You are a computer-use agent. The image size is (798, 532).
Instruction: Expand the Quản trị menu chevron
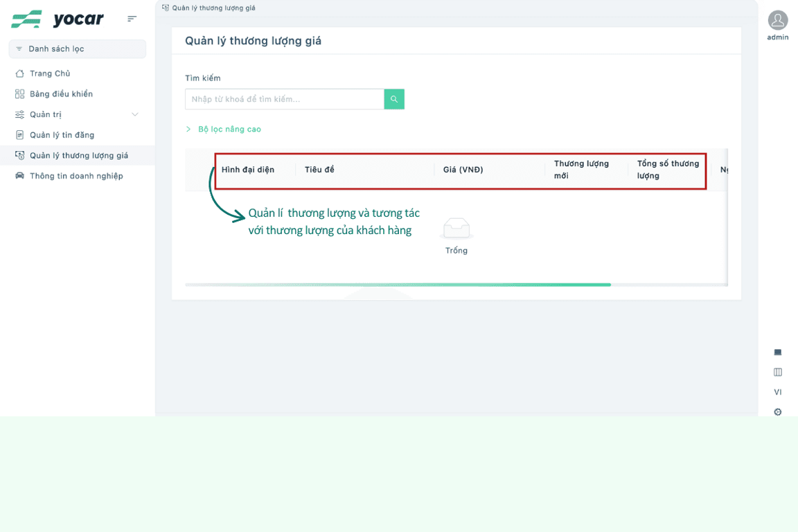(135, 114)
